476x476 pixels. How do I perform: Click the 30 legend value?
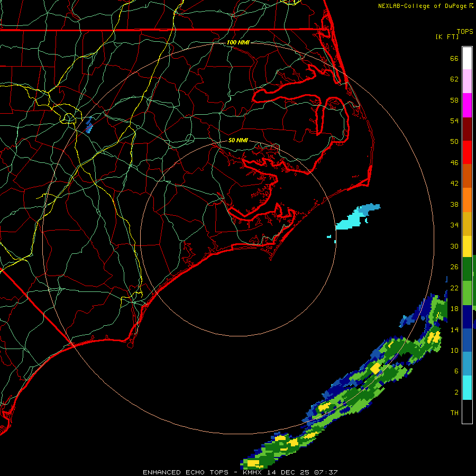[x=454, y=246]
